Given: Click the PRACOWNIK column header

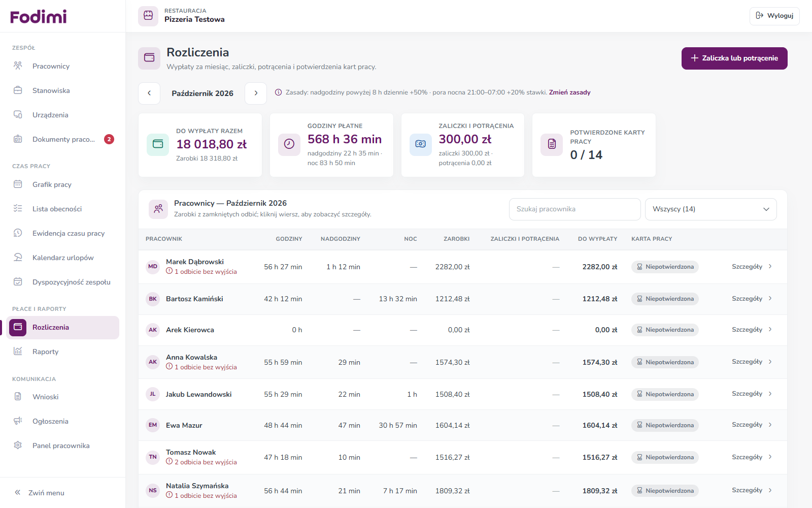Looking at the screenshot, I should [x=164, y=239].
